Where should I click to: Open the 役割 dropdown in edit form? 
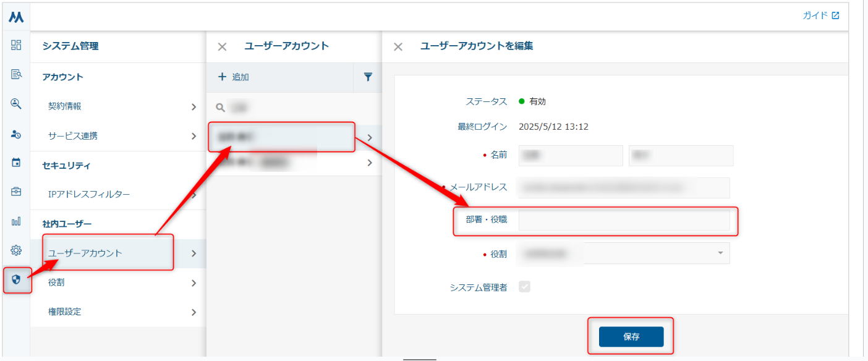[x=624, y=253]
